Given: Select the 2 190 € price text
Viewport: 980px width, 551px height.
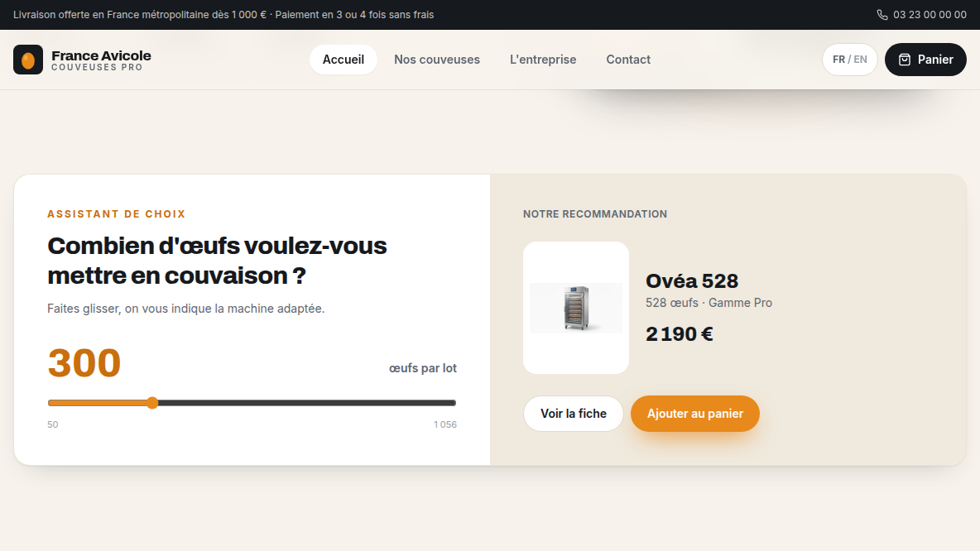Looking at the screenshot, I should click(680, 334).
